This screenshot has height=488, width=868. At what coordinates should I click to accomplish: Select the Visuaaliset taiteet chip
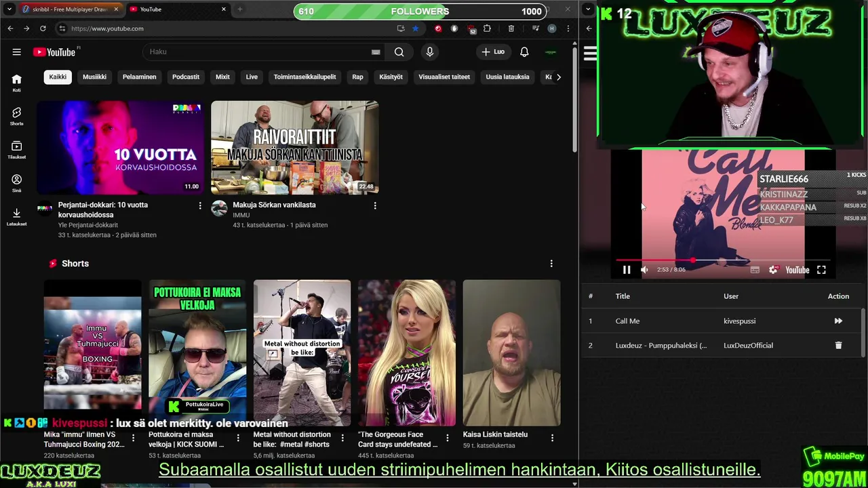tap(444, 77)
